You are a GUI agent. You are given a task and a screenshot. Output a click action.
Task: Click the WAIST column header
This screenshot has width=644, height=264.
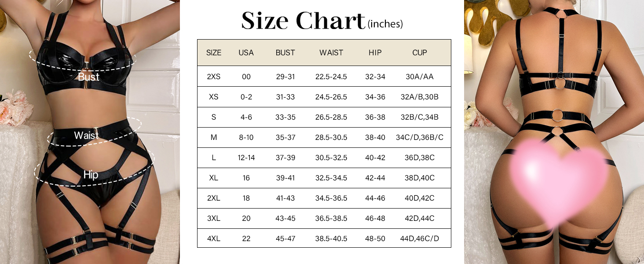click(331, 53)
